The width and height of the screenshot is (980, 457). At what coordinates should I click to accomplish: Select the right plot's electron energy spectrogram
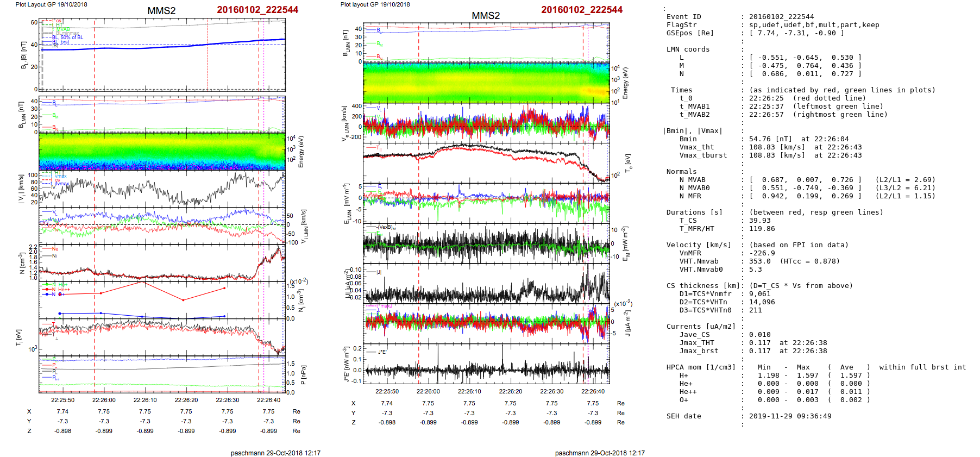[x=486, y=83]
